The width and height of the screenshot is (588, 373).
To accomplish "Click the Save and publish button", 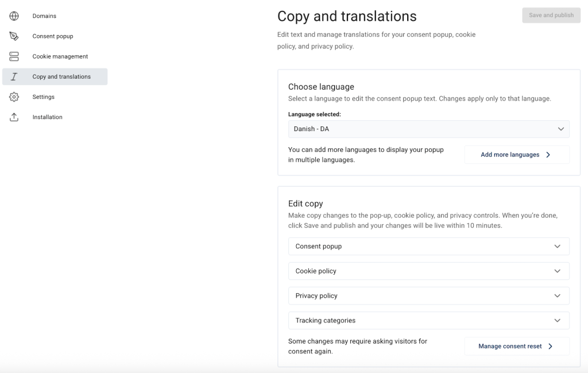I will coord(551,15).
